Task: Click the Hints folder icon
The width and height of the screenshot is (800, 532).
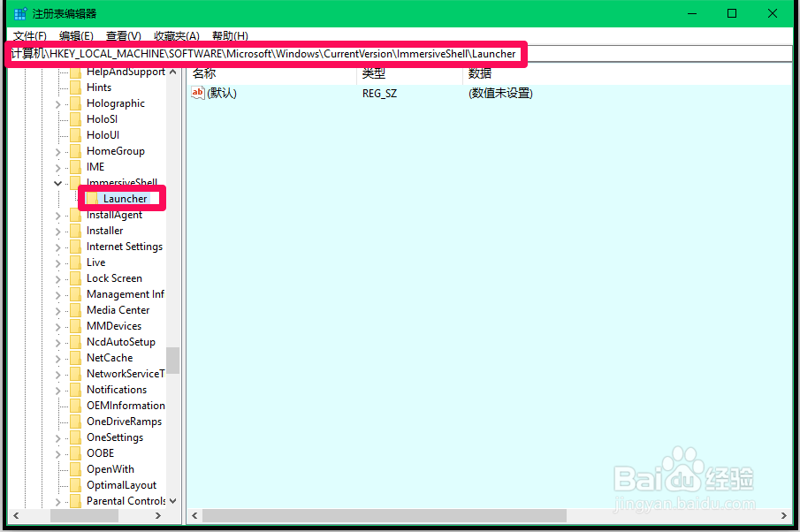Action: pyautogui.click(x=75, y=87)
